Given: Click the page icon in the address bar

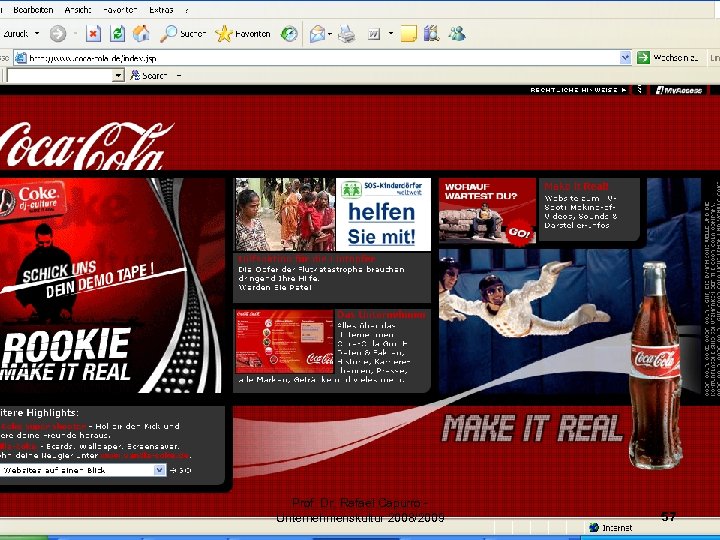Looking at the screenshot, I should [x=21, y=58].
